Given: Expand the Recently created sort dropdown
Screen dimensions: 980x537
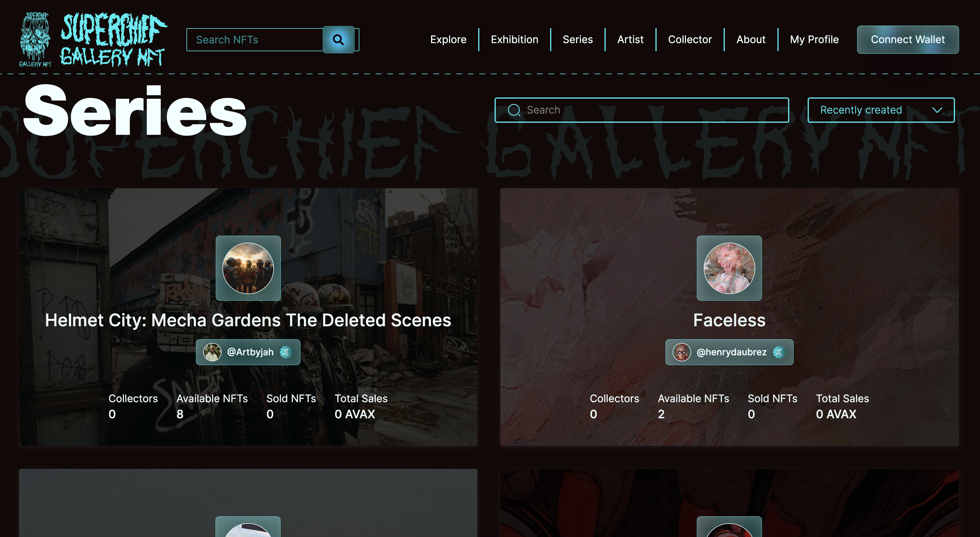Looking at the screenshot, I should [881, 110].
